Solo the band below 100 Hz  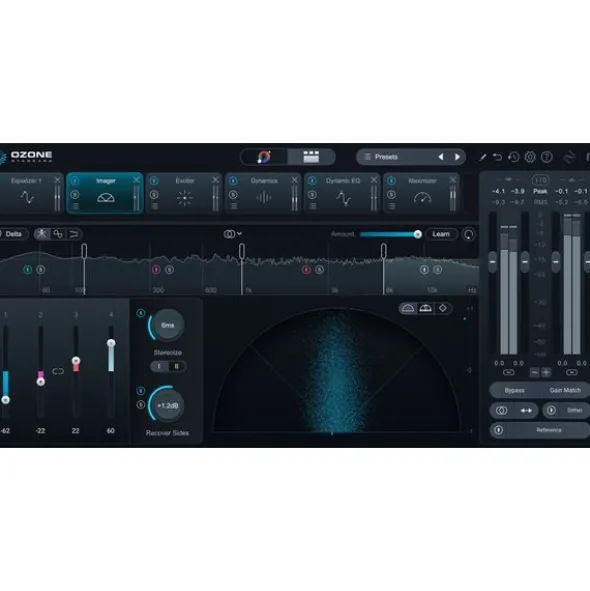(x=41, y=269)
